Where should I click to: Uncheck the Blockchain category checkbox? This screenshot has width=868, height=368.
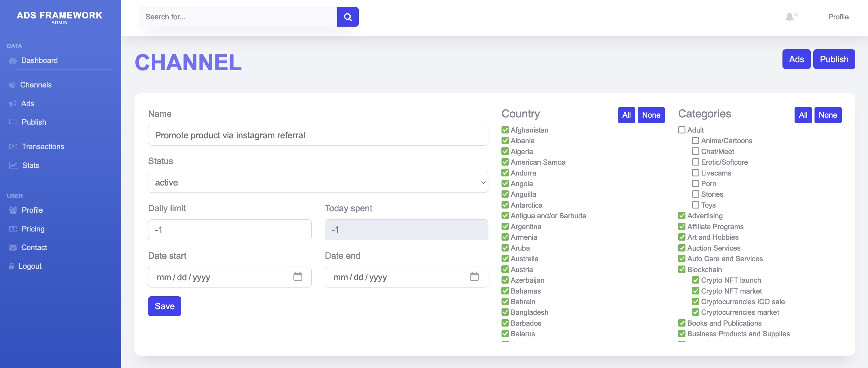pos(681,270)
